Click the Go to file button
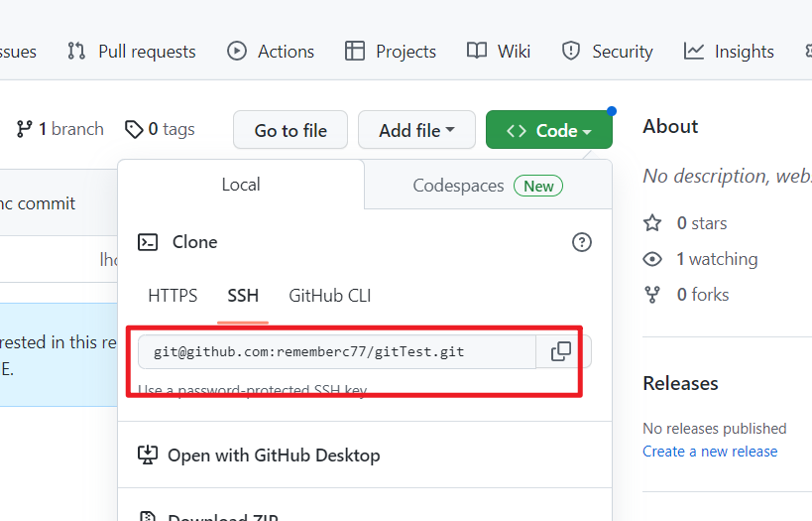812x521 pixels. (290, 130)
